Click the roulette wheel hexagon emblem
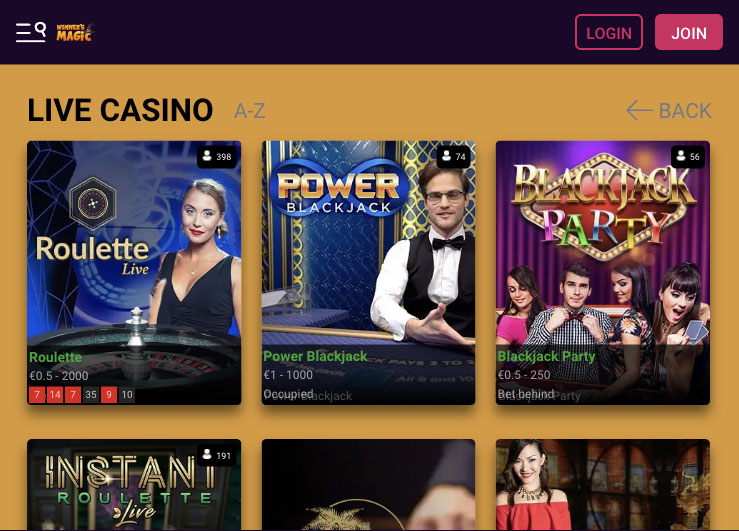The image size is (739, 531). [x=93, y=203]
